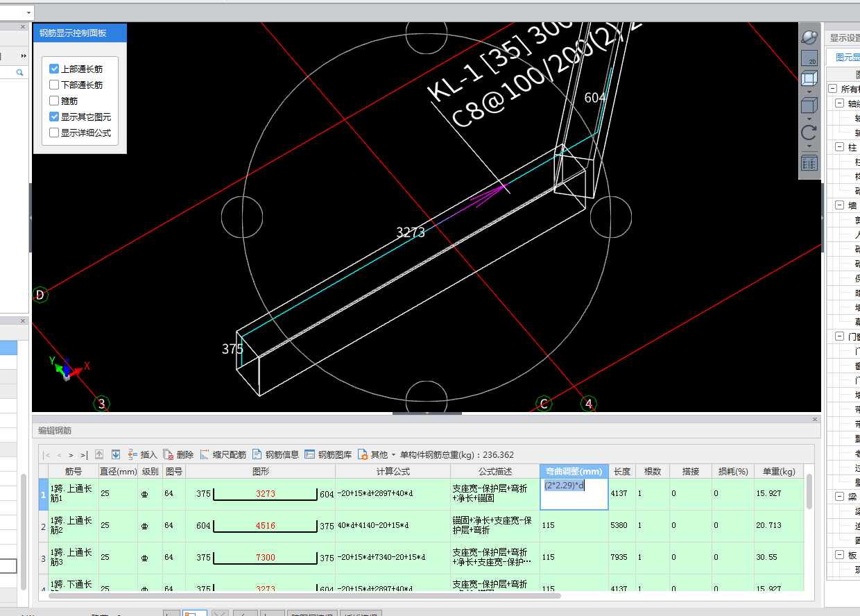Select the wireframe cube view icon
The width and height of the screenshot is (860, 616).
[x=809, y=78]
